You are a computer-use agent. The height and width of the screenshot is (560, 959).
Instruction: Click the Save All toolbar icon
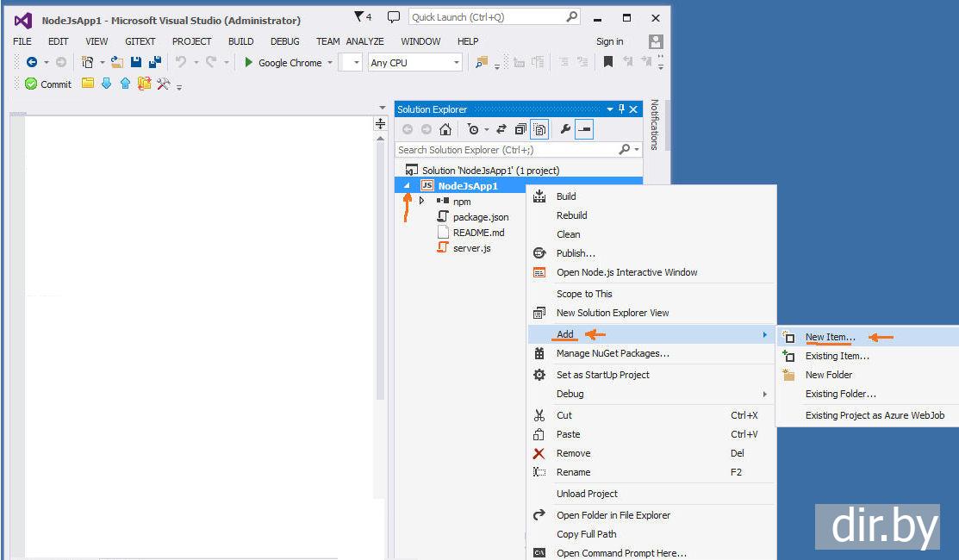155,62
